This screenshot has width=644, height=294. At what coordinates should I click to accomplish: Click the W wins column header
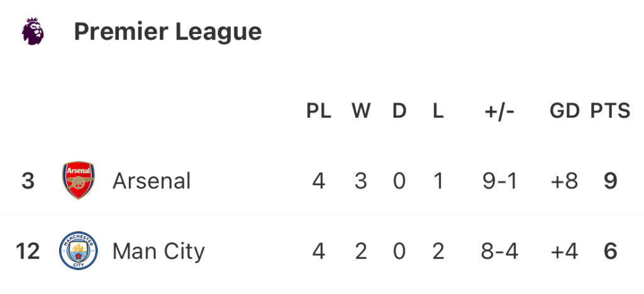pos(361,111)
